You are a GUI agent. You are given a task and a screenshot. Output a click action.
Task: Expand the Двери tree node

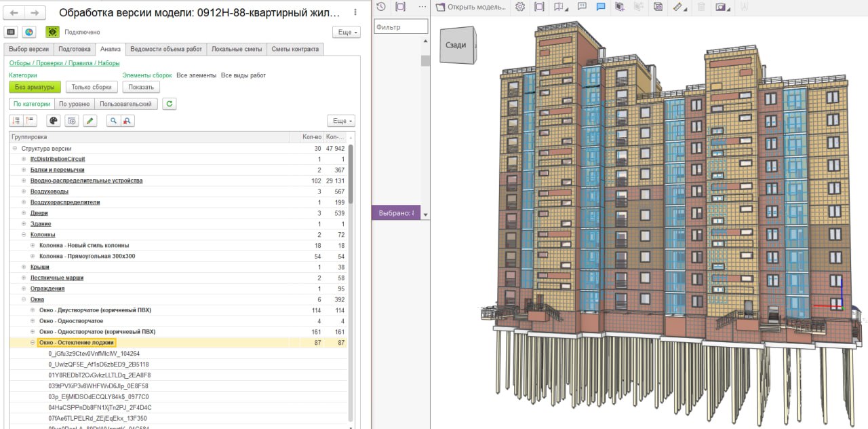(x=24, y=213)
